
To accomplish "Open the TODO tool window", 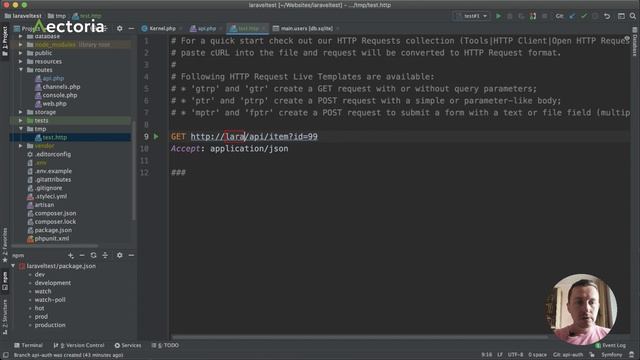I will click(x=165, y=345).
